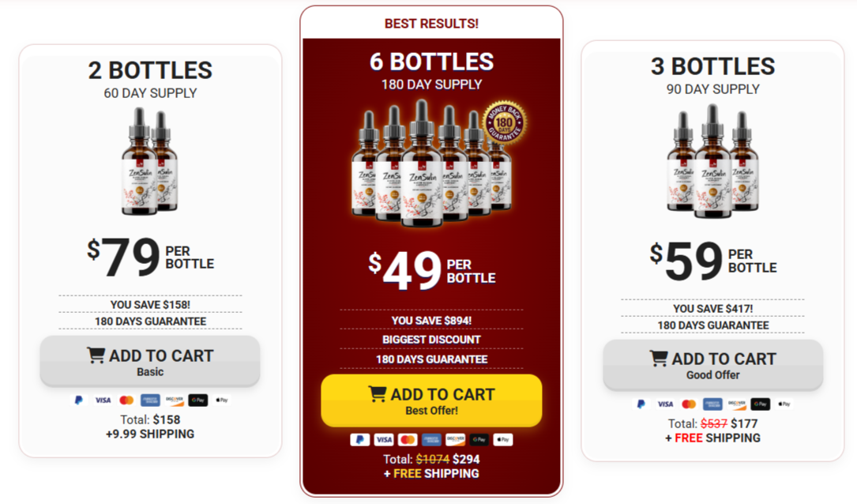Click the Visa icon under the 3 bottles offer
This screenshot has height=504, width=857.
665,404
